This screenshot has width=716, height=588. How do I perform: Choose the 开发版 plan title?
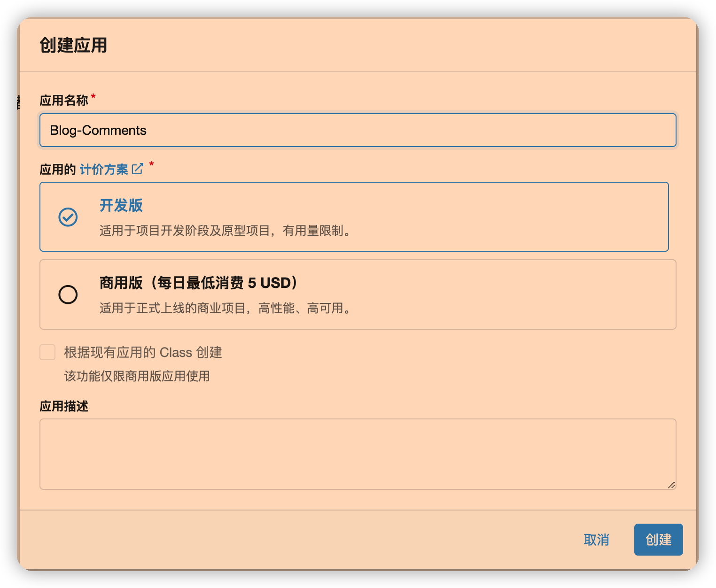(x=121, y=206)
